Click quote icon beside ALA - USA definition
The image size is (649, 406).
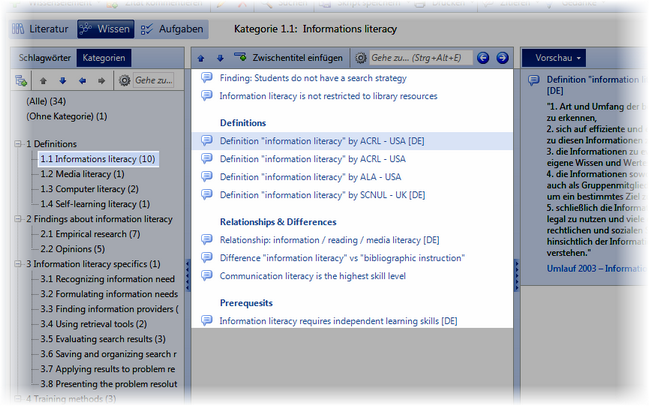(x=207, y=176)
